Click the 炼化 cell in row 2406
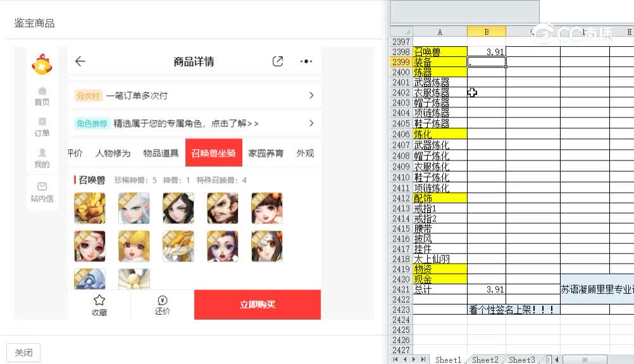Viewport: 634px width, 364px height. tap(440, 134)
